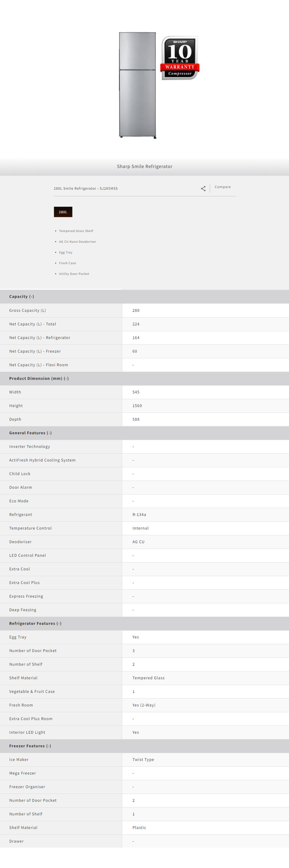The image size is (289, 868).
Task: Click the Gross Capacity (L) row label
Action: tap(28, 310)
